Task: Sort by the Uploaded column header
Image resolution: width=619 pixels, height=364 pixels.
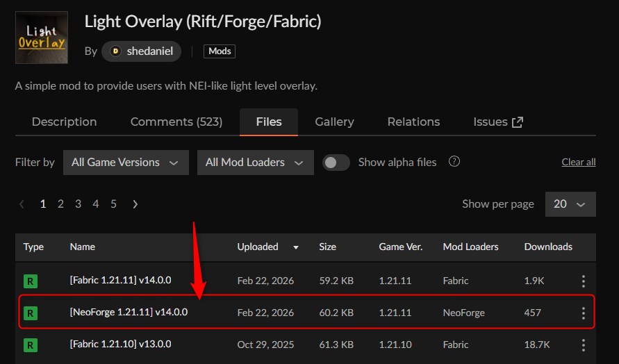Action: tap(258, 247)
